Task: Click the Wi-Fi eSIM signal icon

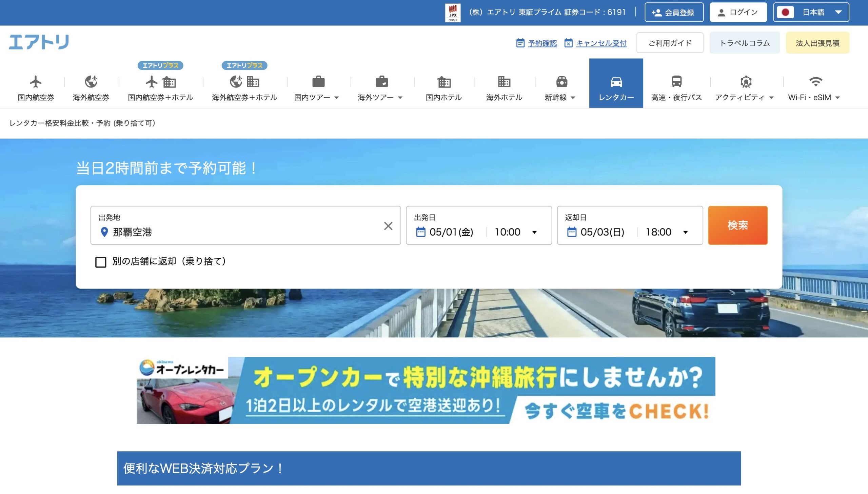Action: coord(815,82)
